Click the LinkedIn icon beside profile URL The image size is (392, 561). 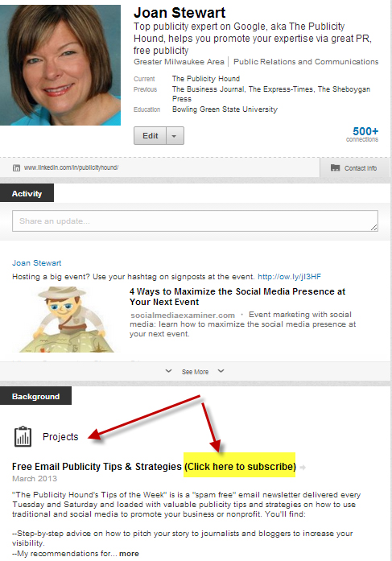(16, 167)
